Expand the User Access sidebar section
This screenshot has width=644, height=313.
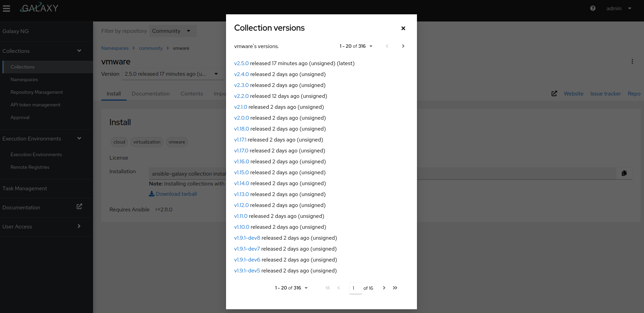click(79, 226)
